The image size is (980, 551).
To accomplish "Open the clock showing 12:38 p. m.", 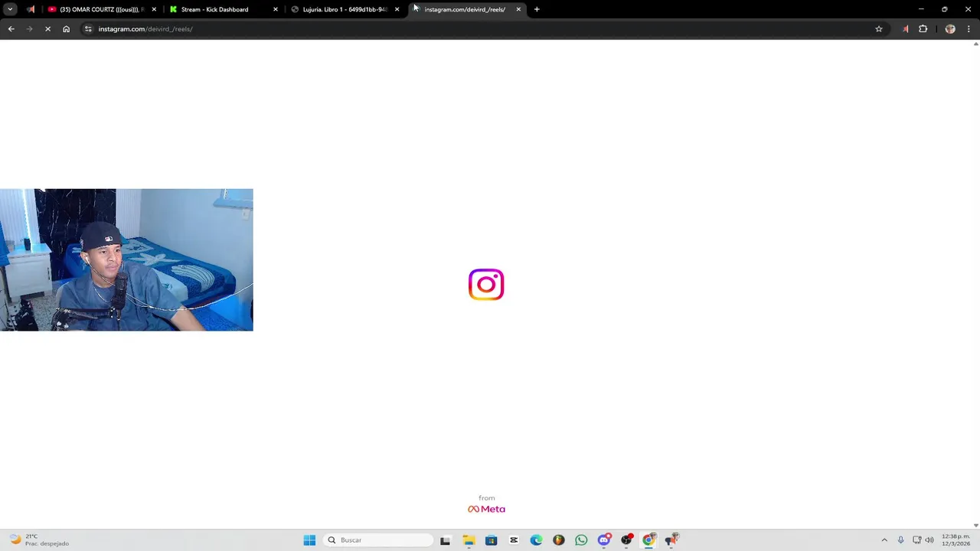I will click(x=955, y=540).
